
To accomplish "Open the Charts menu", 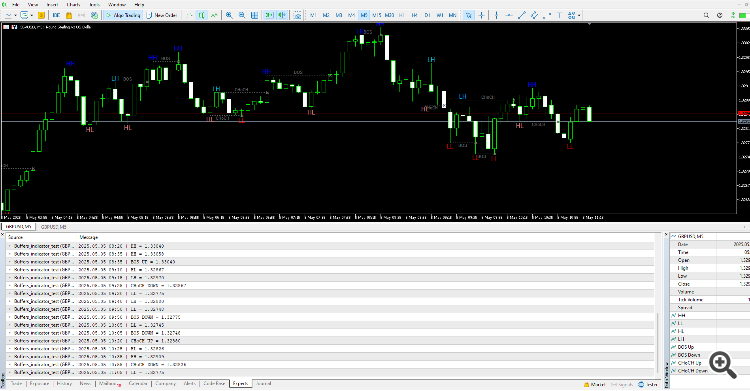I will [x=73, y=4].
